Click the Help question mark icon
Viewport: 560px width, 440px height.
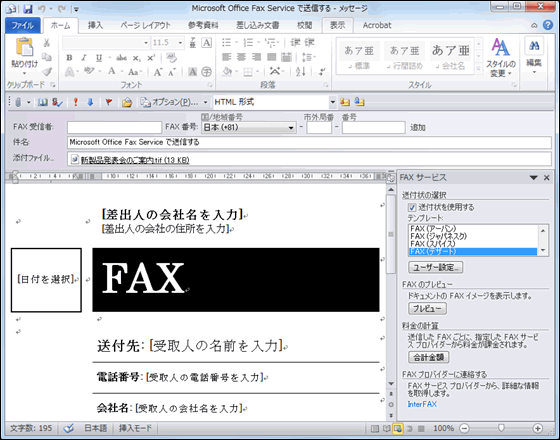(x=548, y=25)
